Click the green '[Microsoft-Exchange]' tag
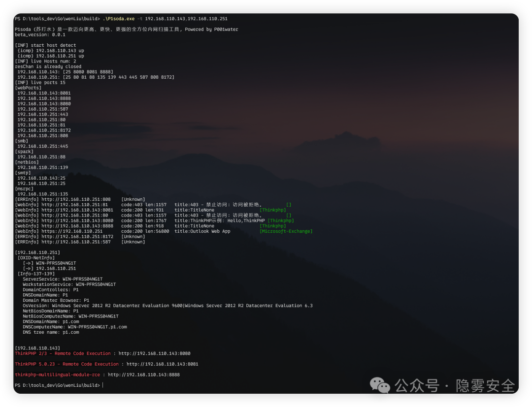Viewport: 532px width, 407px height. pyautogui.click(x=286, y=231)
